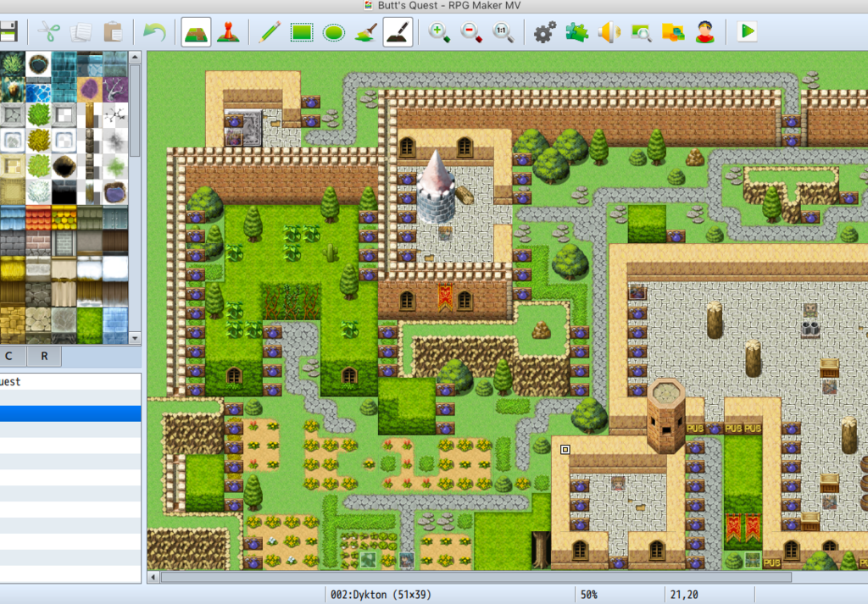The width and height of the screenshot is (868, 604).
Task: Select the red roof tile in palette
Action: [38, 218]
